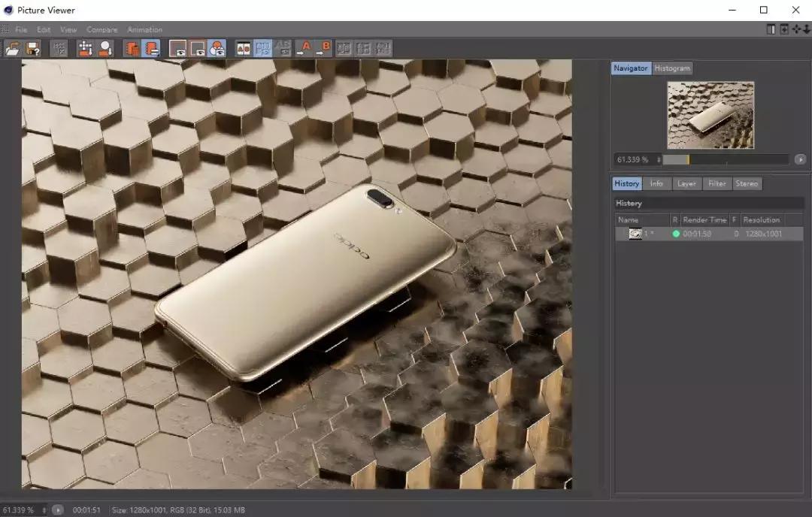This screenshot has width=812, height=517.
Task: Toggle the color channels display button
Action: [x=217, y=49]
